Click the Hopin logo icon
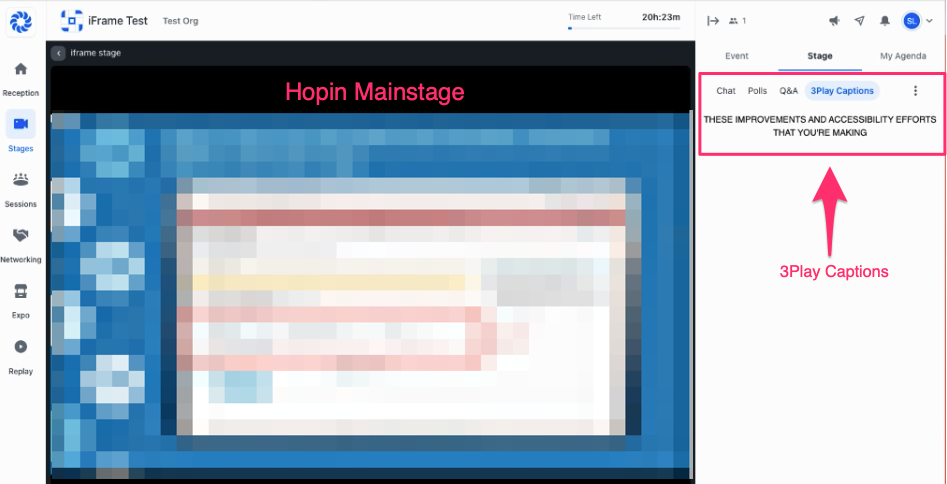 click(x=21, y=23)
